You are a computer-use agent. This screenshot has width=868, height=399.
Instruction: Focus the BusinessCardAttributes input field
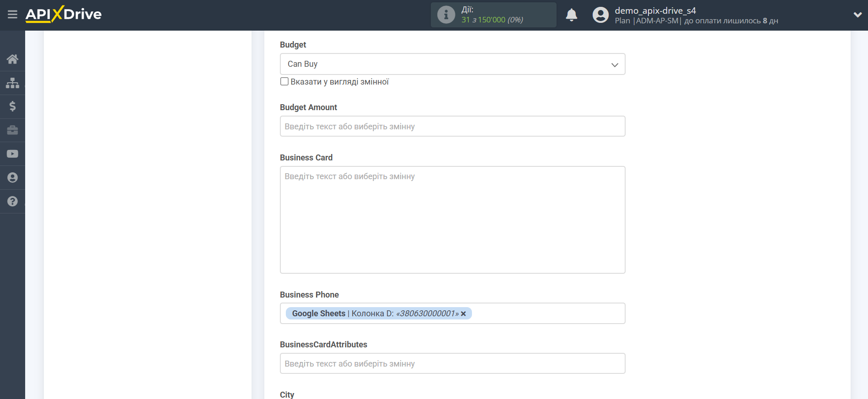coord(452,363)
